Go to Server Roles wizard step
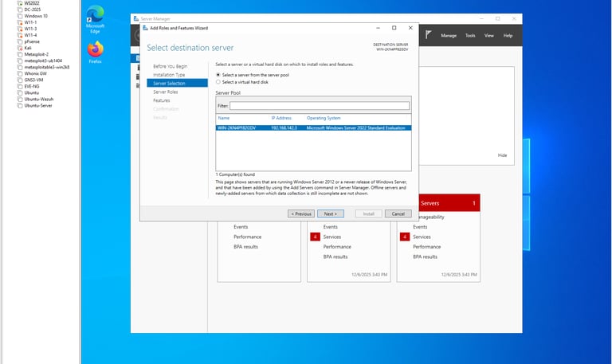Viewport: 612px width, 364px height. tap(165, 92)
